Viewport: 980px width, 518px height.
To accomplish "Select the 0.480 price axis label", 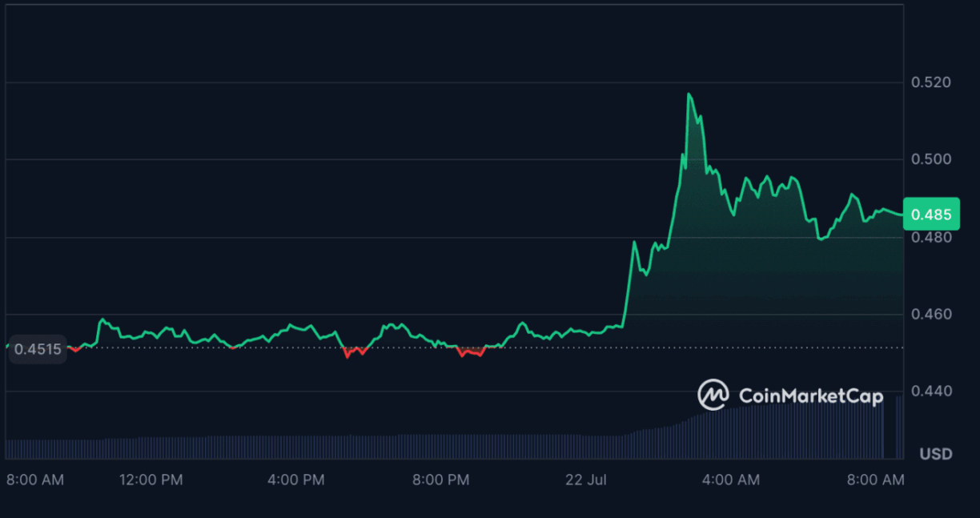I will [x=931, y=238].
